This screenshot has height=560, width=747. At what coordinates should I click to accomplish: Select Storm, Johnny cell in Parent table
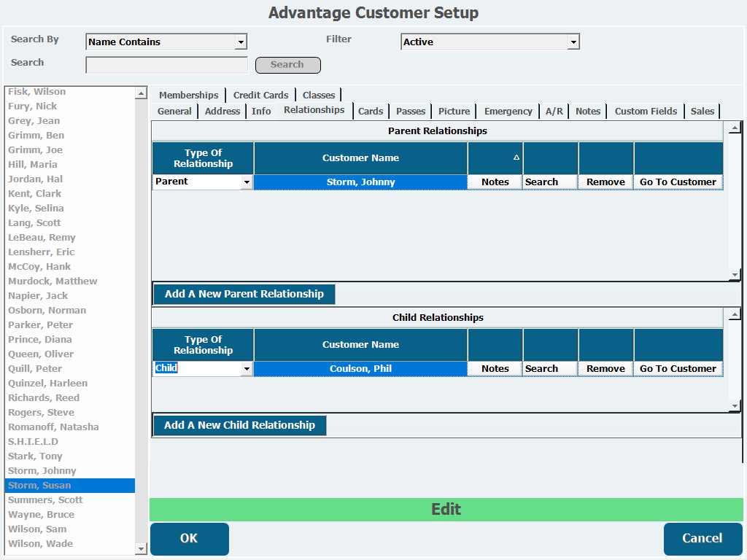(360, 182)
